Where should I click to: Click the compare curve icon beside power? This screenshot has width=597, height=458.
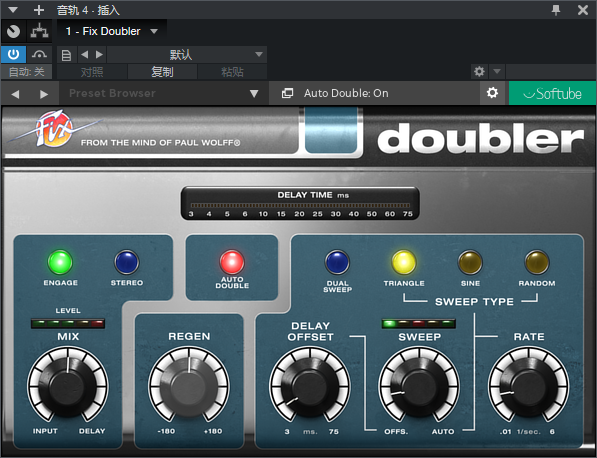tap(39, 54)
